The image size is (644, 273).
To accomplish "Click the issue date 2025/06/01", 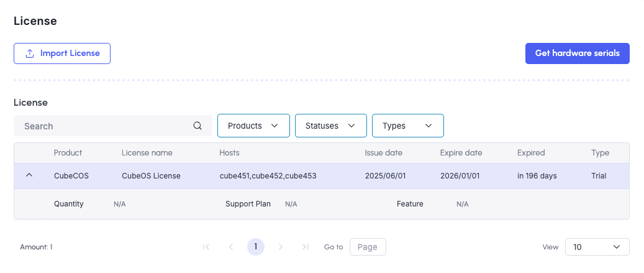I will click(385, 176).
